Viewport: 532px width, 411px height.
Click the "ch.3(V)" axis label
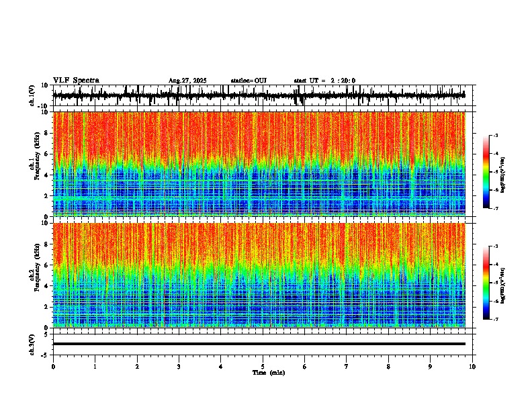coord(32,345)
